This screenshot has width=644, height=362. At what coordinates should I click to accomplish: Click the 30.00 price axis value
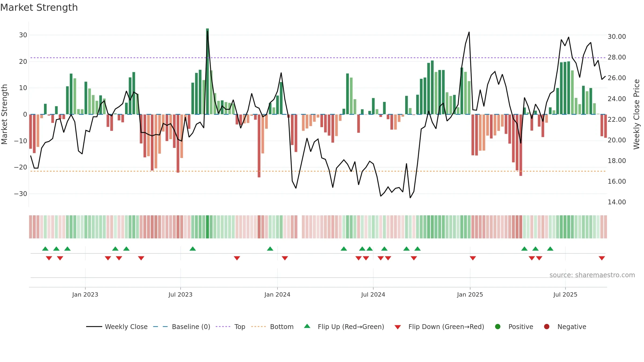[617, 36]
